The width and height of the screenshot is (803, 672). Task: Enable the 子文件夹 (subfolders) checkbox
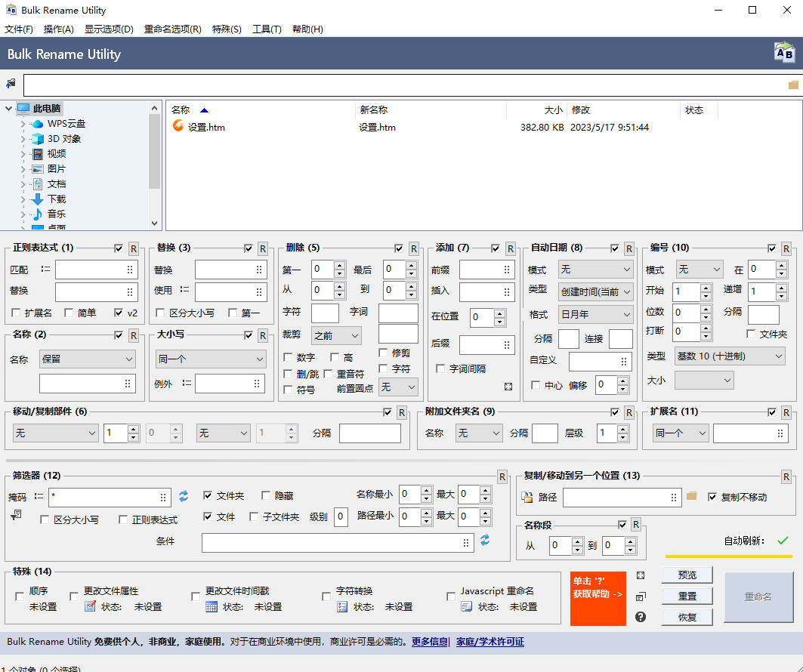click(255, 517)
